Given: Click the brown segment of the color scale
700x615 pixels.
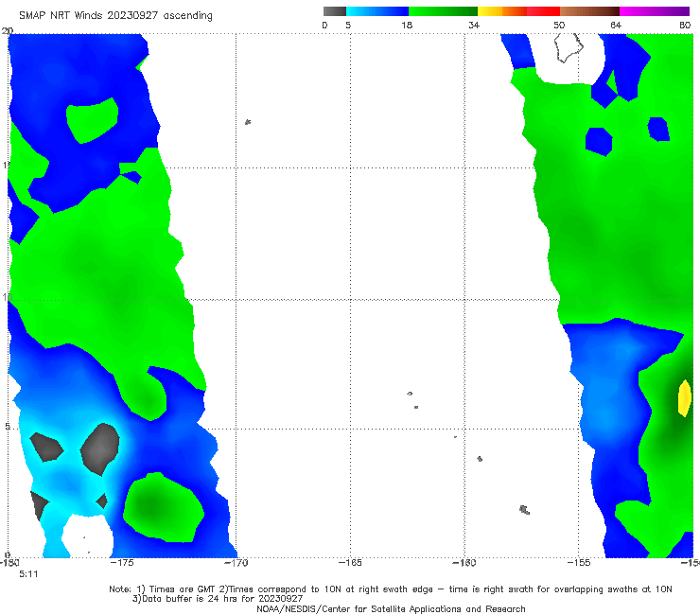Looking at the screenshot, I should [589, 11].
